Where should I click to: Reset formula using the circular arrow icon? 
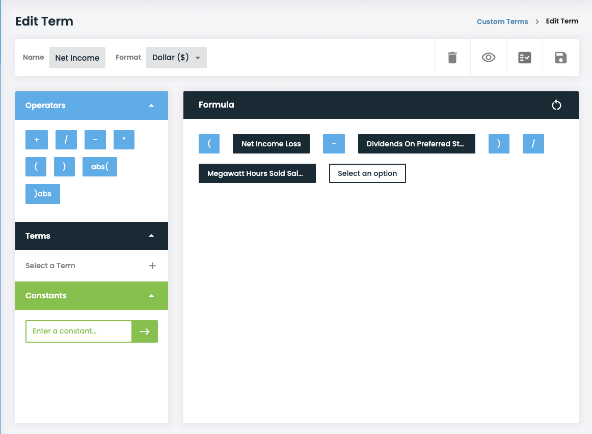point(556,105)
